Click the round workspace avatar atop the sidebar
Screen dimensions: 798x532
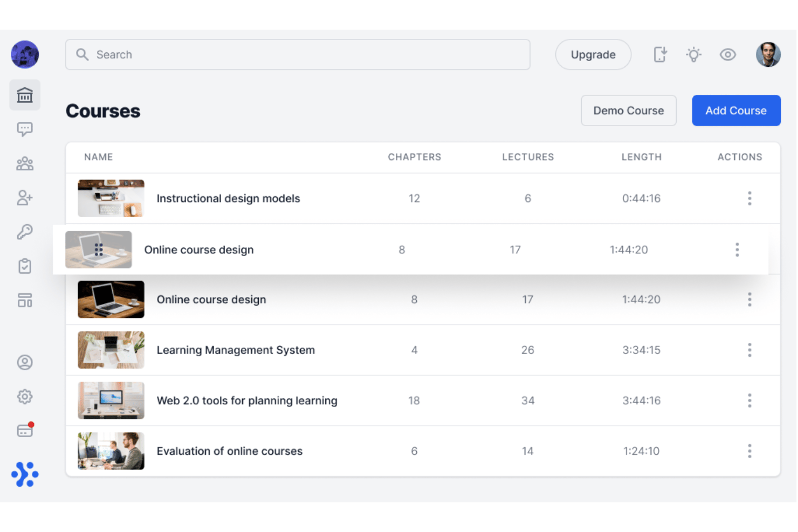point(25,54)
